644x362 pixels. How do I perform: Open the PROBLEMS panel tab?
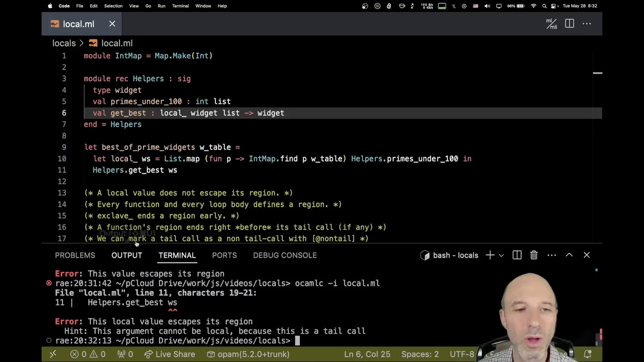coord(75,255)
